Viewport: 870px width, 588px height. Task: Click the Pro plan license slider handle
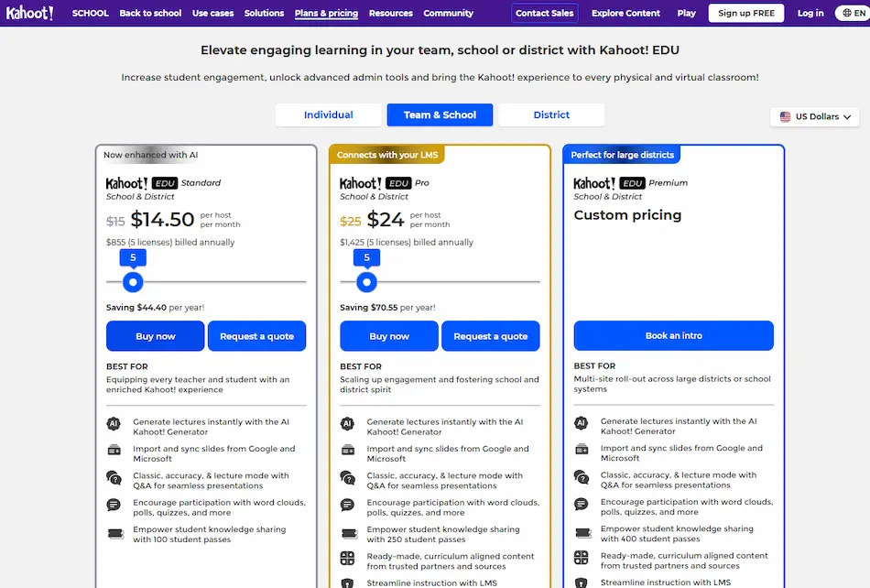(x=366, y=282)
